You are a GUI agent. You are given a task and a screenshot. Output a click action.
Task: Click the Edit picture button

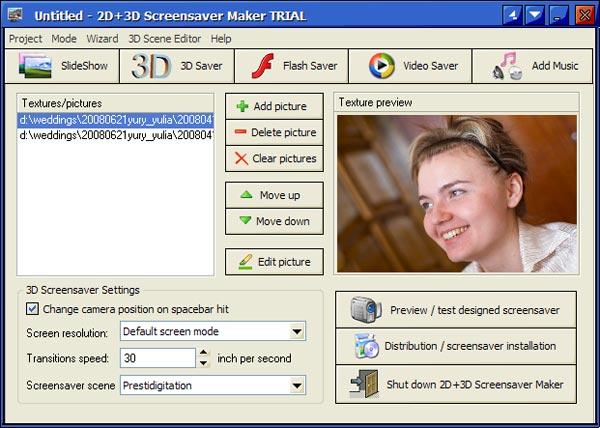(274, 262)
